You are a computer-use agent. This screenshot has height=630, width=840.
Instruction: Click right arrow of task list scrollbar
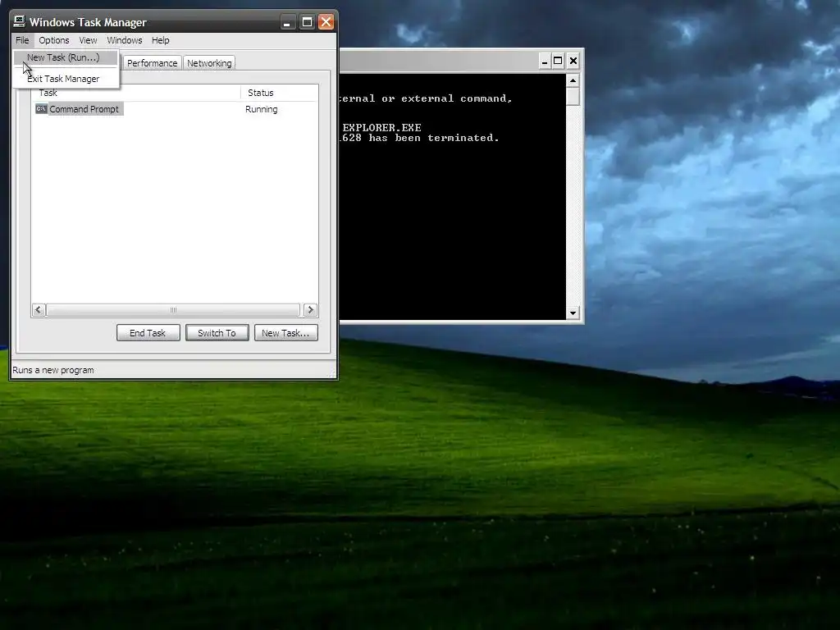tap(310, 309)
